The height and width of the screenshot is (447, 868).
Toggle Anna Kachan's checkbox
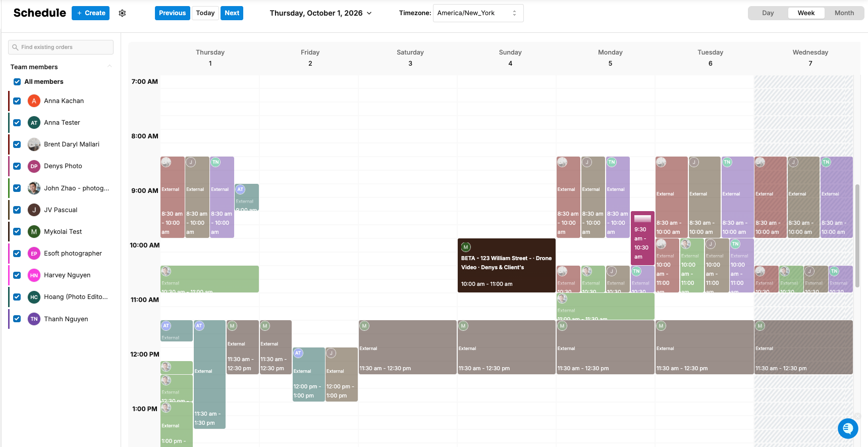[17, 101]
